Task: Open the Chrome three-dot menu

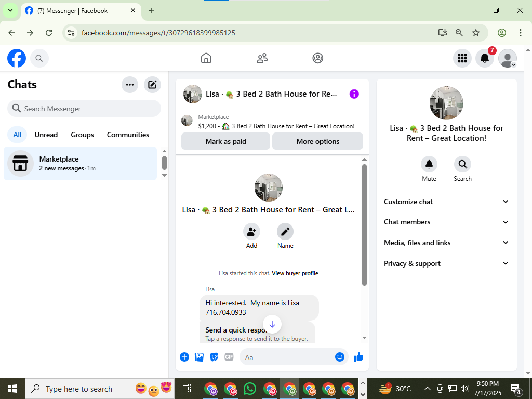Action: click(520, 33)
